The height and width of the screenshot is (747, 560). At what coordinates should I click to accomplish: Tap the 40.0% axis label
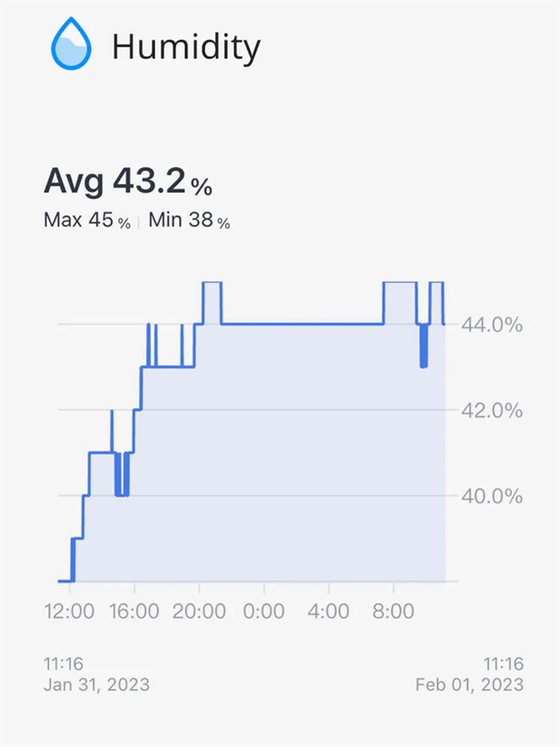click(492, 496)
